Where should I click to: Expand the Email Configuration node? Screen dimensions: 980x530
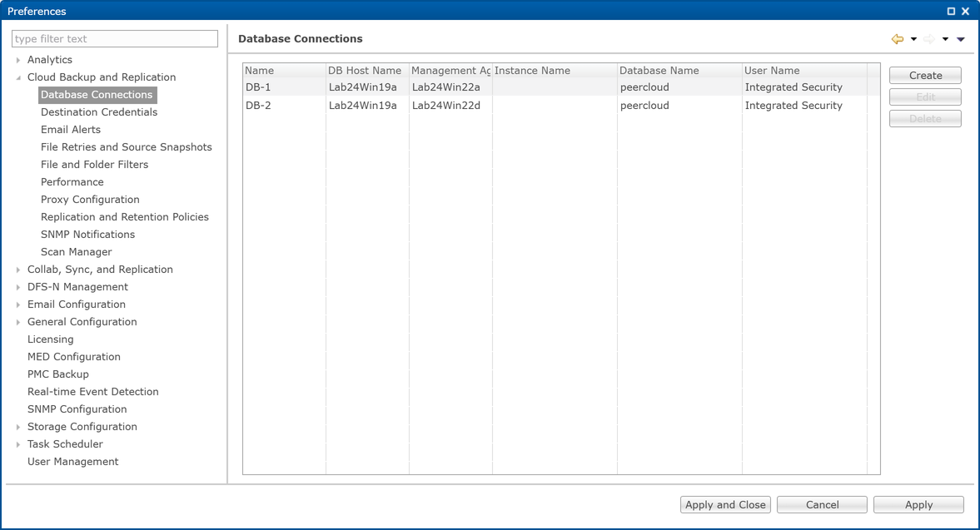(x=18, y=305)
